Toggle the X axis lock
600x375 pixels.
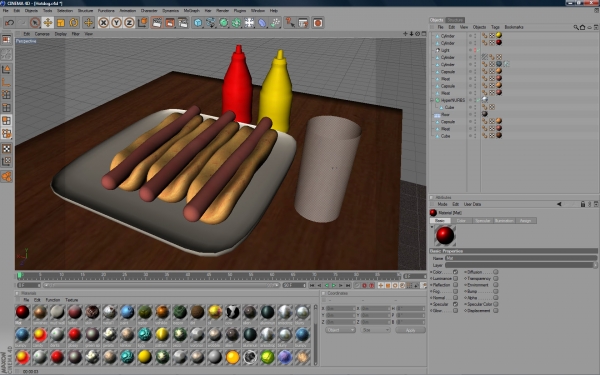(x=103, y=23)
